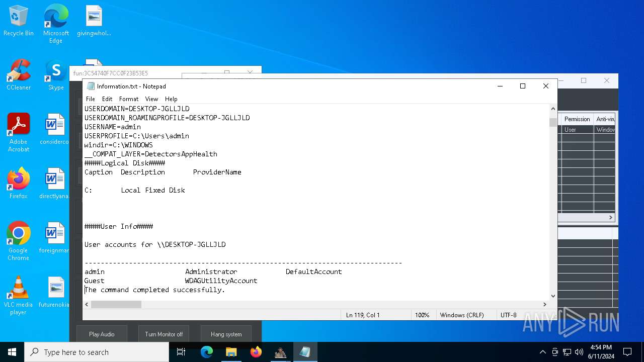Screen dimensions: 644x362
Task: Select the futurenokia image file icon
Action: tap(54, 292)
